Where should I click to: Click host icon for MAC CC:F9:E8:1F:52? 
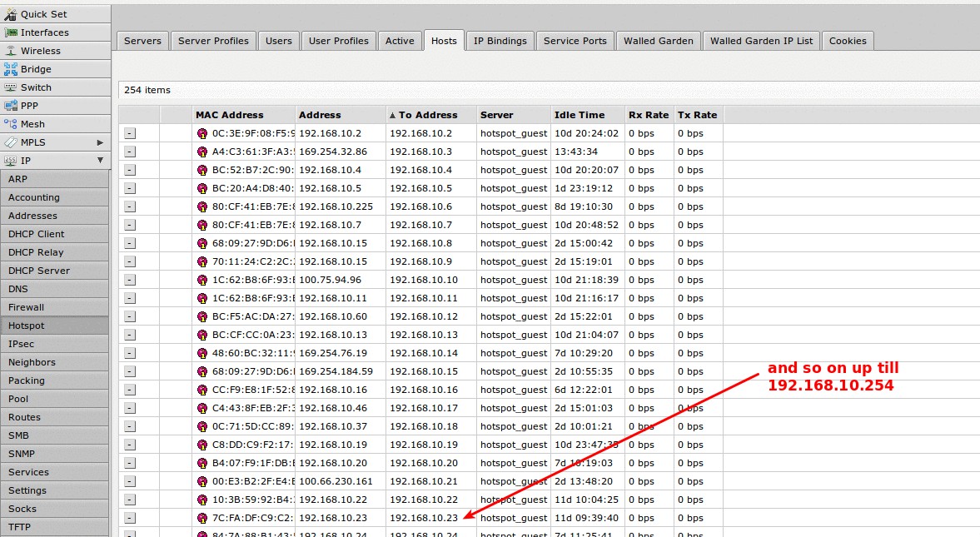click(x=201, y=390)
